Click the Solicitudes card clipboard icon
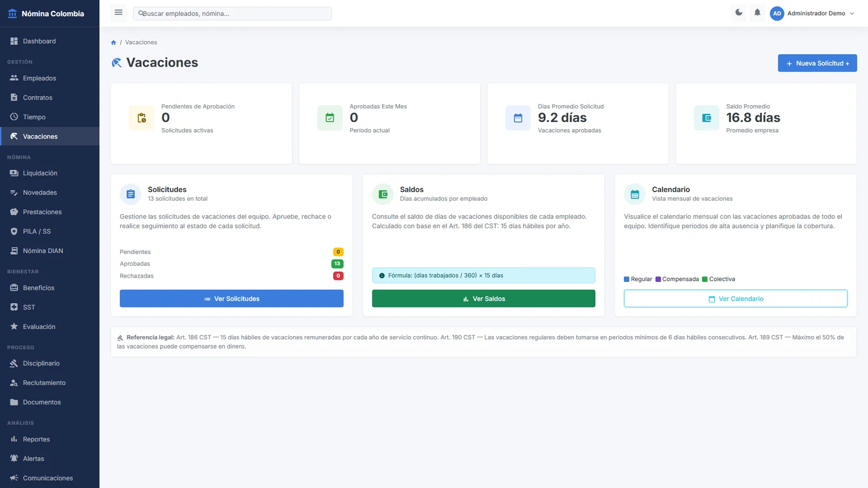The height and width of the screenshot is (488, 868). point(131,194)
